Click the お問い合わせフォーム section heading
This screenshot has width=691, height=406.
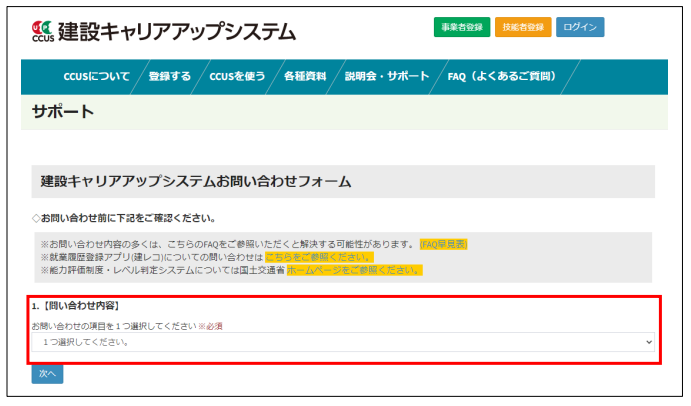pos(196,182)
